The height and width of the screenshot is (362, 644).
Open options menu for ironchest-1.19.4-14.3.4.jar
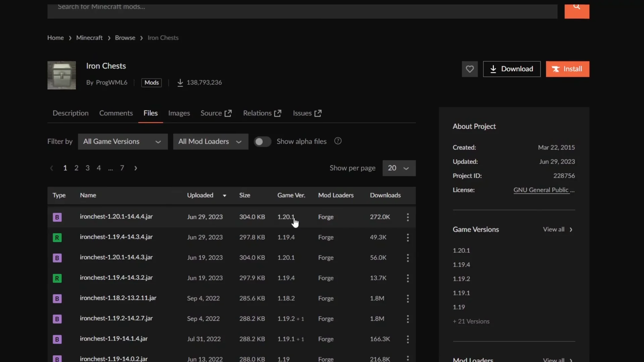[408, 238]
